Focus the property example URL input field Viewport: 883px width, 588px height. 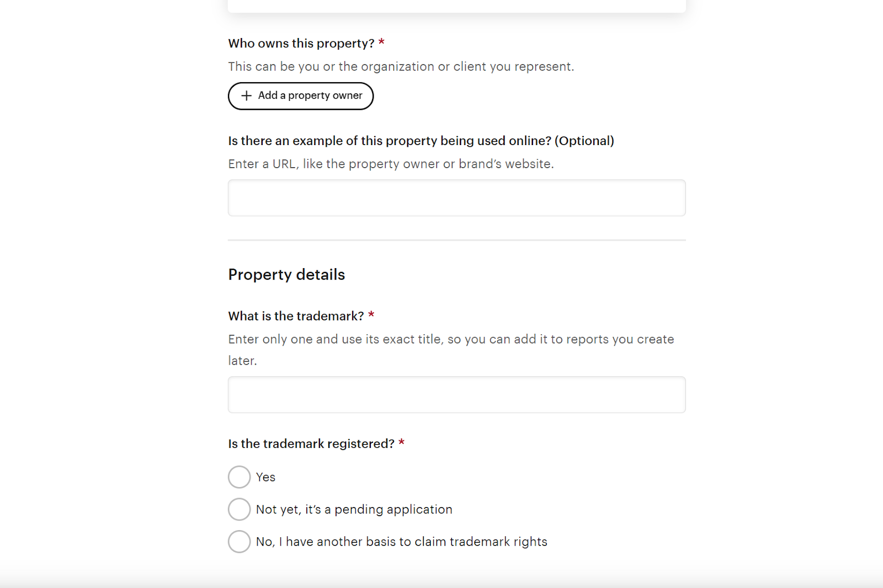point(457,197)
